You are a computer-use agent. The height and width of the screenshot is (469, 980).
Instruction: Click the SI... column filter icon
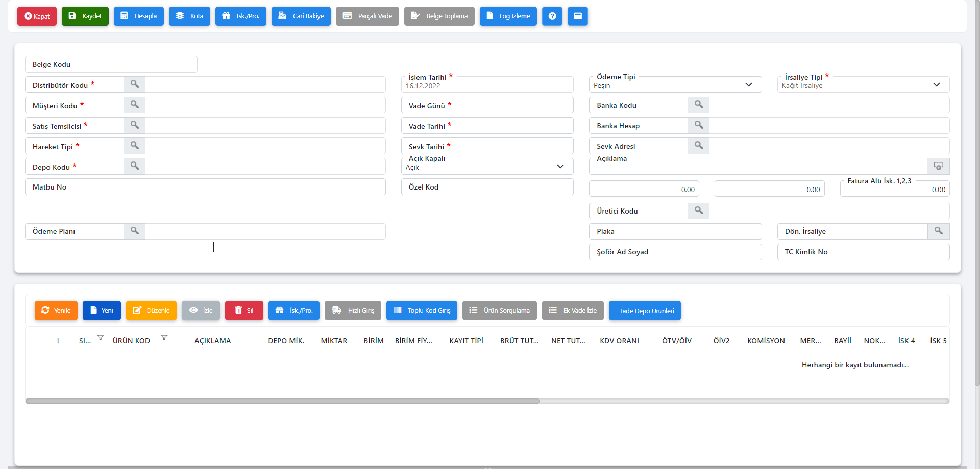click(x=101, y=337)
